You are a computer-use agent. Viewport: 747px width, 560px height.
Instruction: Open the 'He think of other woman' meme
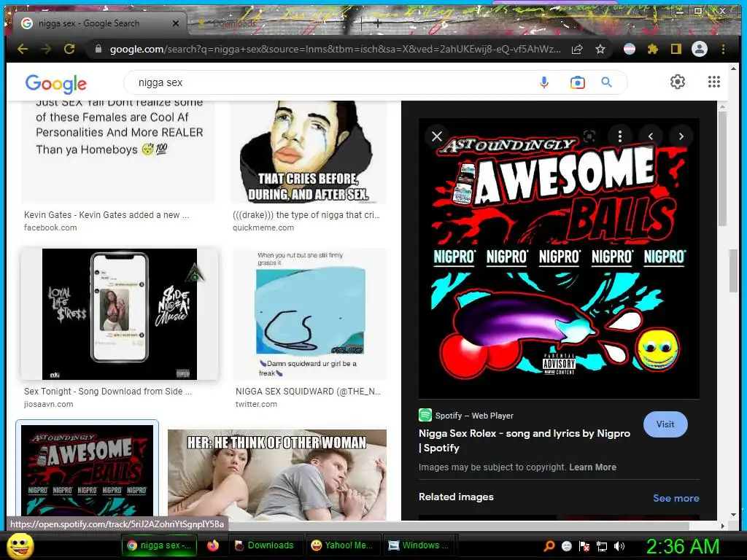click(x=277, y=475)
